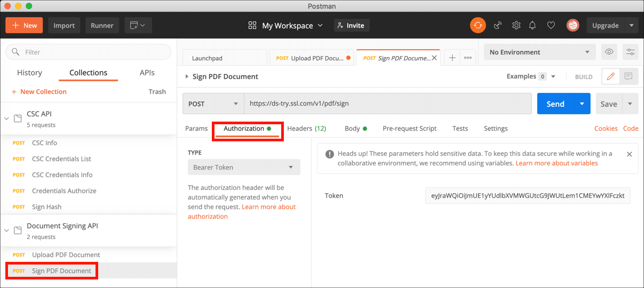Switch to the pencil edit mode icon

[610, 76]
